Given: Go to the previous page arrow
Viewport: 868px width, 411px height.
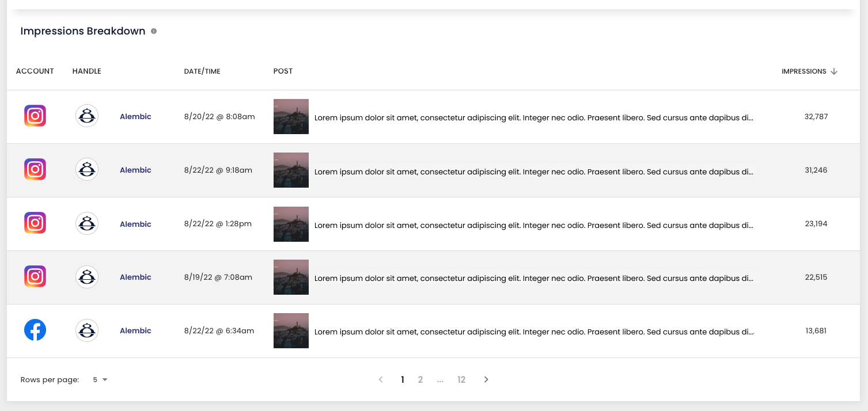Looking at the screenshot, I should (x=381, y=379).
